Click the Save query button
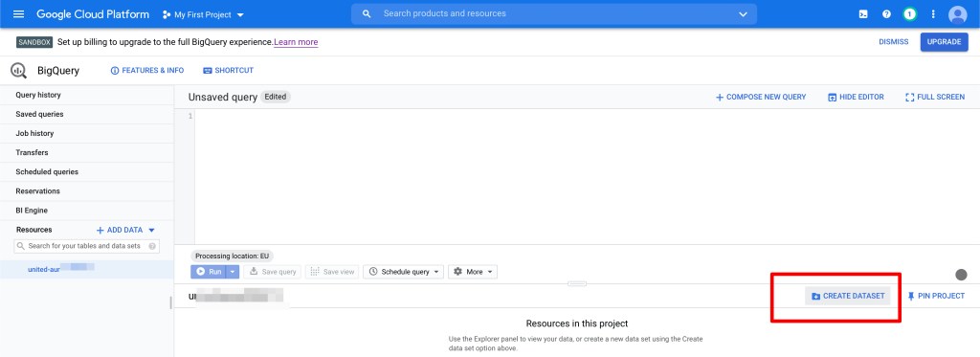Screen dimensions: 980x357 [x=272, y=272]
